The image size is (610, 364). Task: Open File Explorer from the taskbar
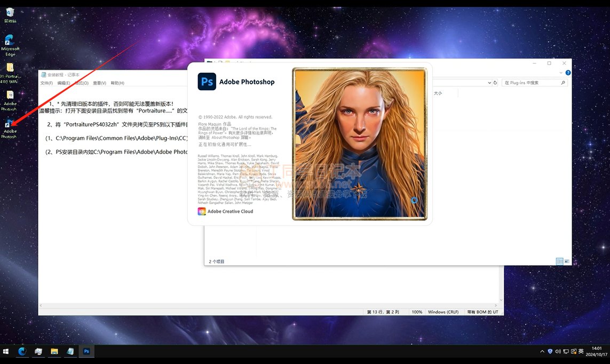coord(54,351)
